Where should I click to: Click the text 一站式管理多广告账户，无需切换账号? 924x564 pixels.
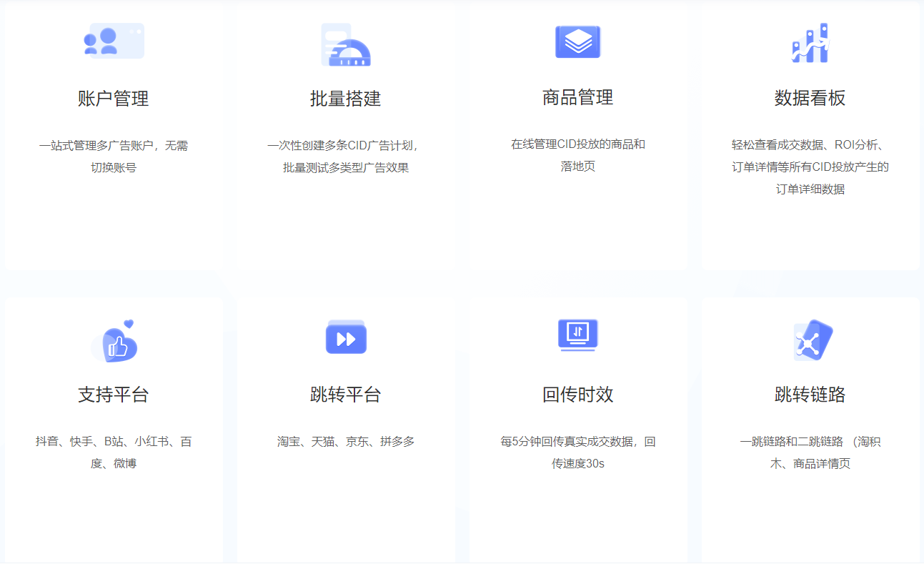click(114, 157)
